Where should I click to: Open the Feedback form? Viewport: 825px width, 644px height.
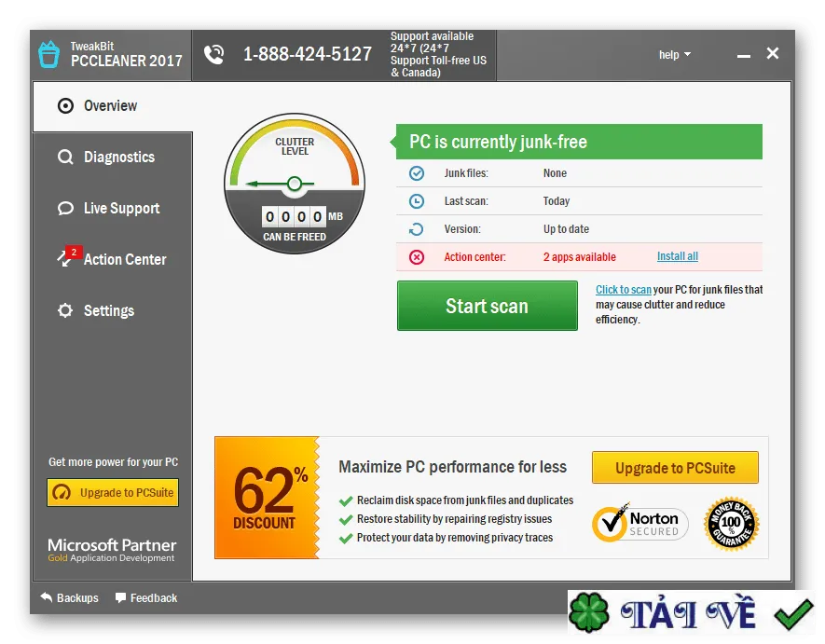coord(146,597)
